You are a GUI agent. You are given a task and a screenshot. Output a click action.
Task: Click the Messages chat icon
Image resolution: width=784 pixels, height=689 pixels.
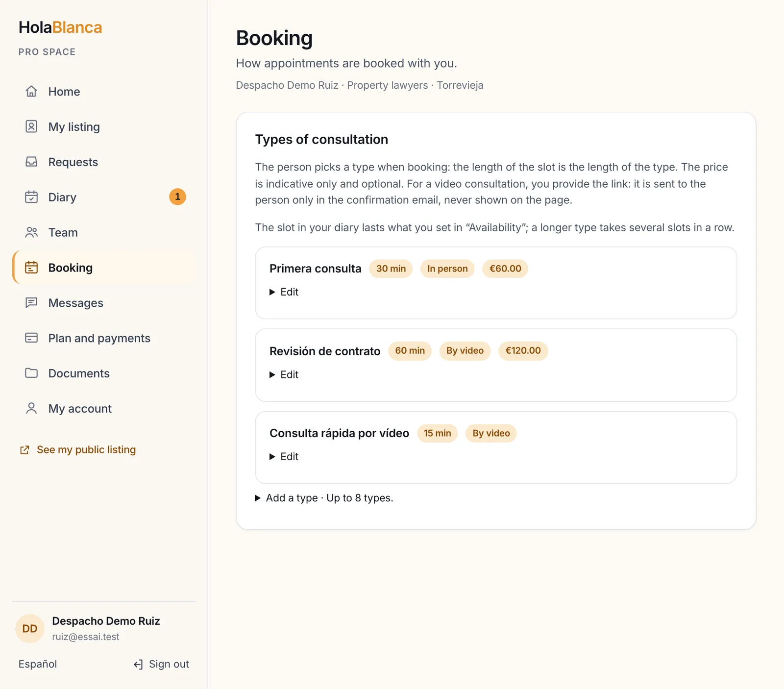(31, 303)
